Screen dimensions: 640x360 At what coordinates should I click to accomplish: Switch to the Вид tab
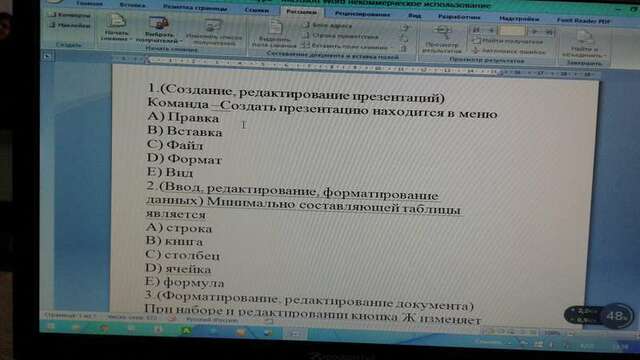[414, 16]
